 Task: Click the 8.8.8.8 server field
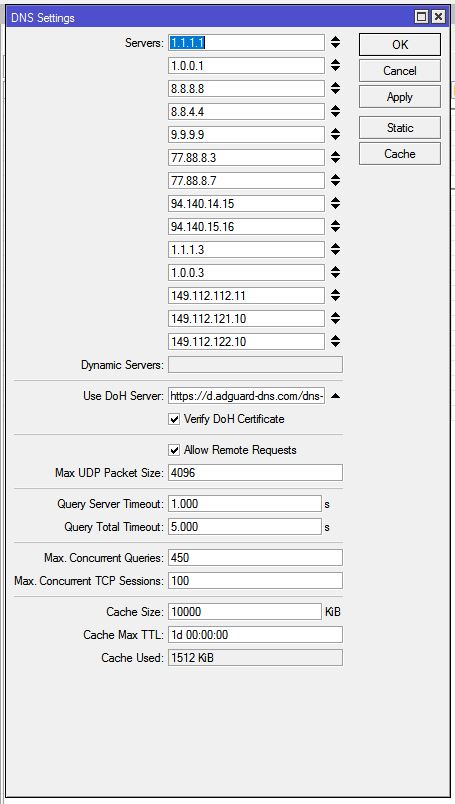point(246,89)
